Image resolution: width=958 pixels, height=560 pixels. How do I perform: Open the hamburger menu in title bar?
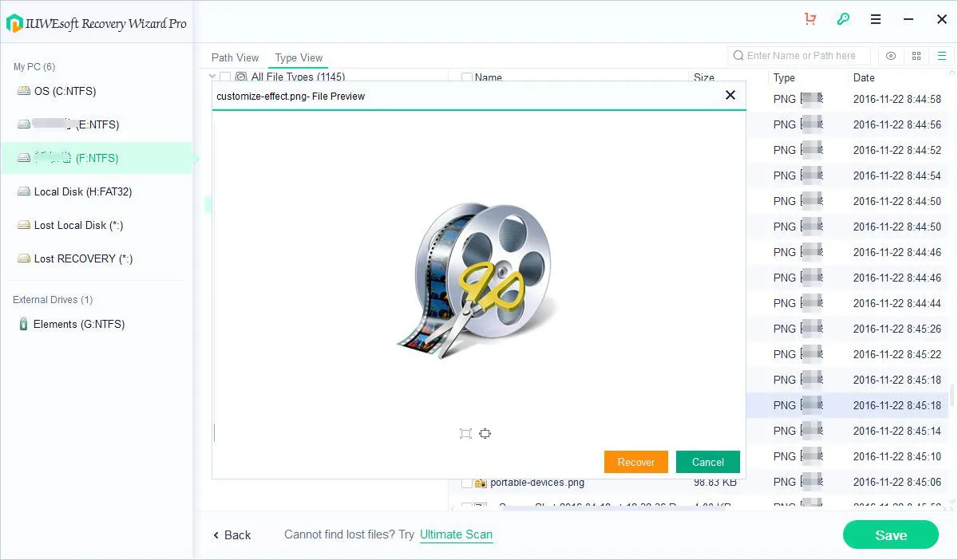(x=875, y=18)
